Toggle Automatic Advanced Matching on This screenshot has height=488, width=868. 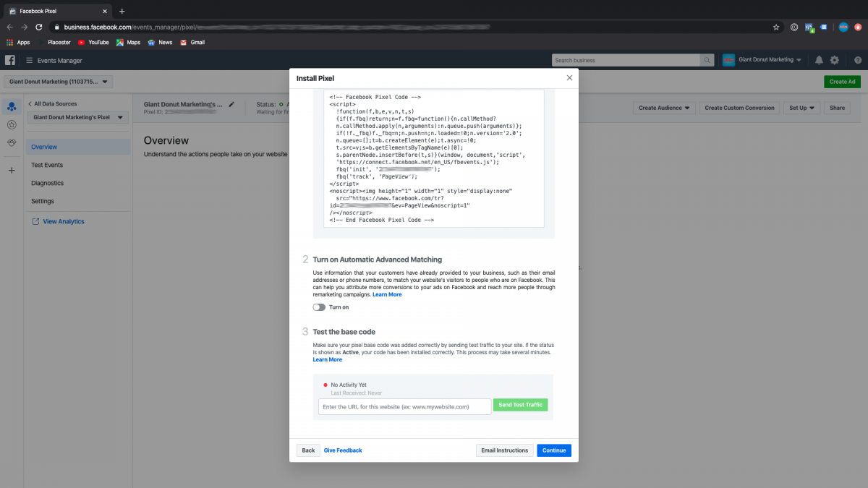[319, 307]
